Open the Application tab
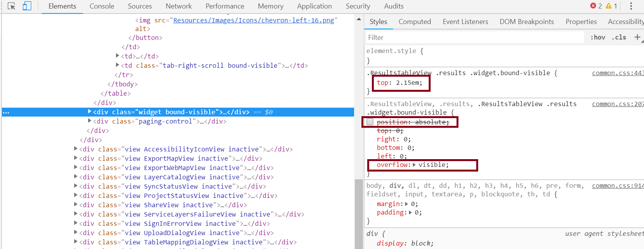Viewport: 644px width, 249px height. pyautogui.click(x=314, y=6)
